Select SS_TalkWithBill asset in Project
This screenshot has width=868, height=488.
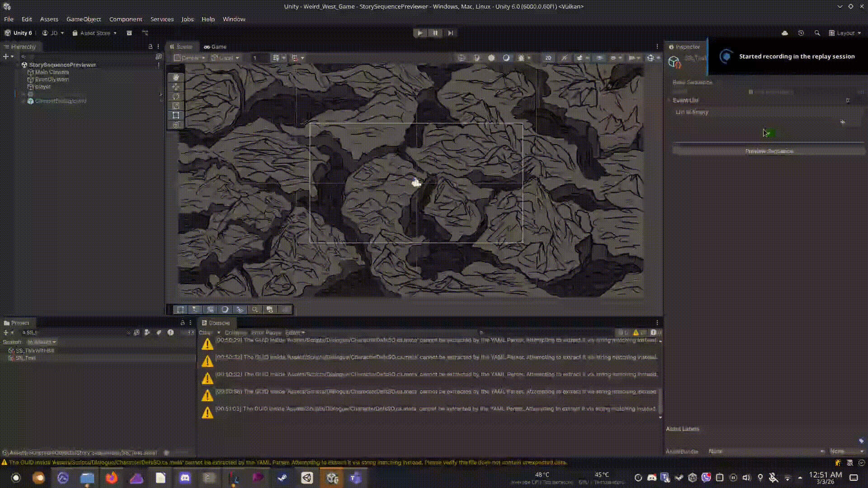(35, 351)
